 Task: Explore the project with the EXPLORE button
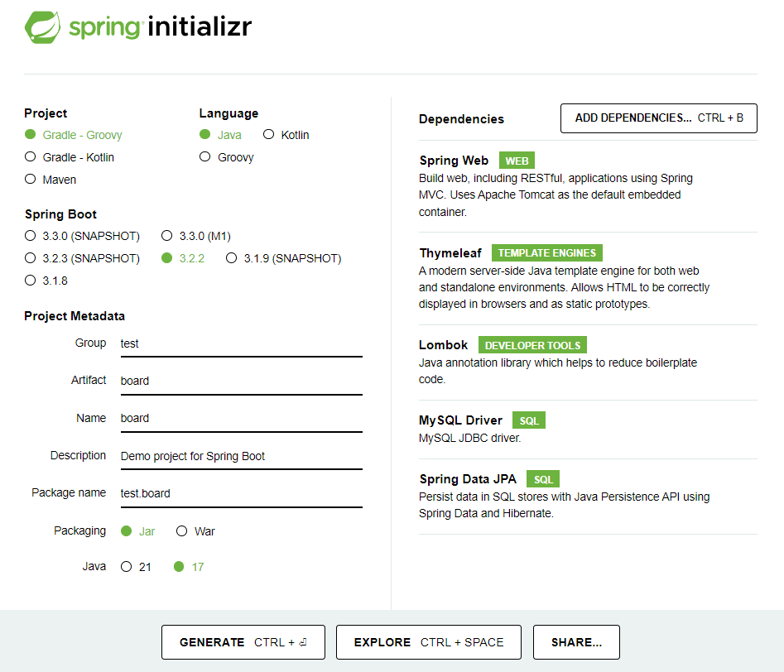[x=429, y=642]
